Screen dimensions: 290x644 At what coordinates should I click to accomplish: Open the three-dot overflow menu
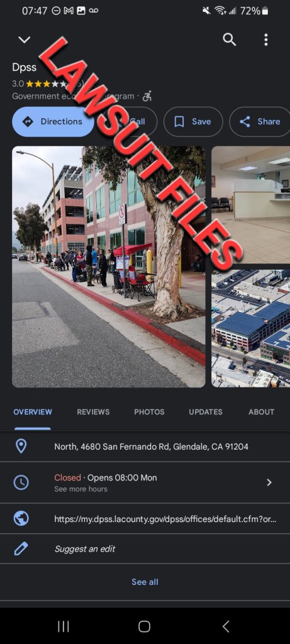(265, 40)
